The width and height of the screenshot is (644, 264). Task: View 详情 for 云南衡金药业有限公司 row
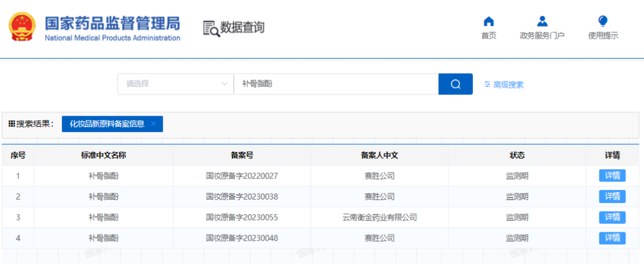point(612,217)
